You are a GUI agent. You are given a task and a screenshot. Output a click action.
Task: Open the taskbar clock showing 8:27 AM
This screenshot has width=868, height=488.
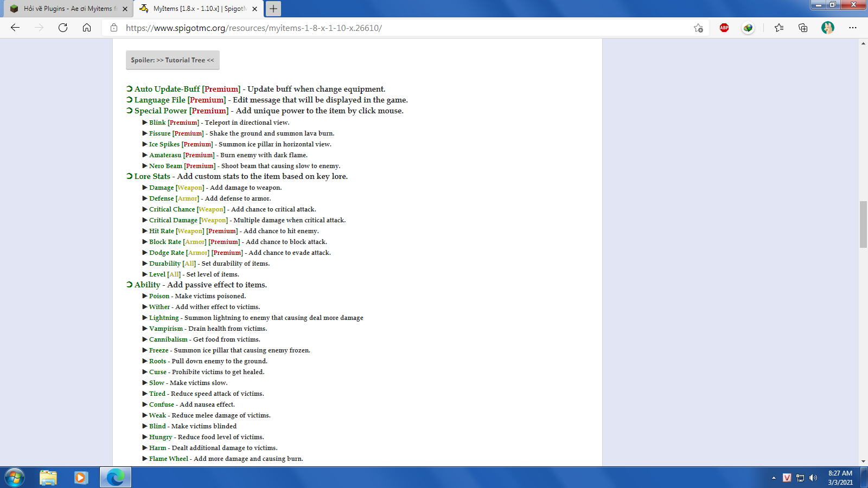click(x=840, y=478)
